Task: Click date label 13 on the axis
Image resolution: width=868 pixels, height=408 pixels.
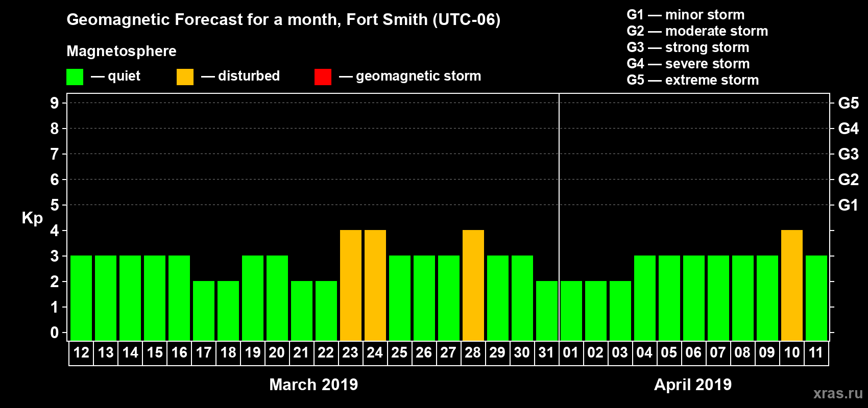Action: pos(106,353)
